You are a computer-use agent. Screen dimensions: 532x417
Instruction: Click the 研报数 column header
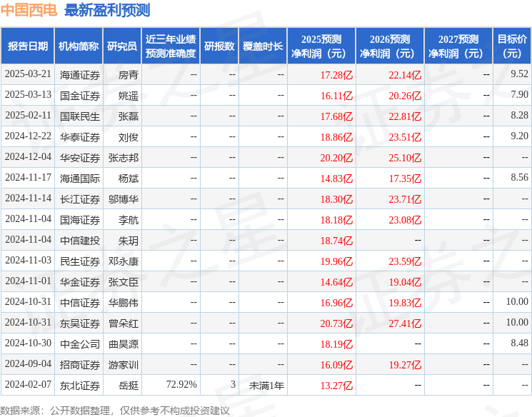point(219,46)
